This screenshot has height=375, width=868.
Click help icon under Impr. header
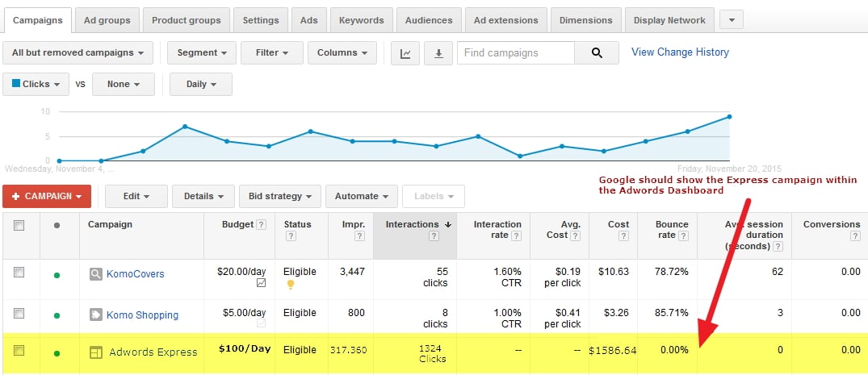(x=359, y=236)
